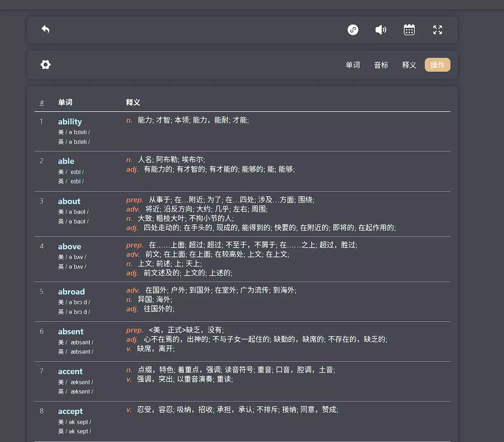Screen dimensions: 504x442
Task: Select the word 'absent'
Action: [71, 331]
